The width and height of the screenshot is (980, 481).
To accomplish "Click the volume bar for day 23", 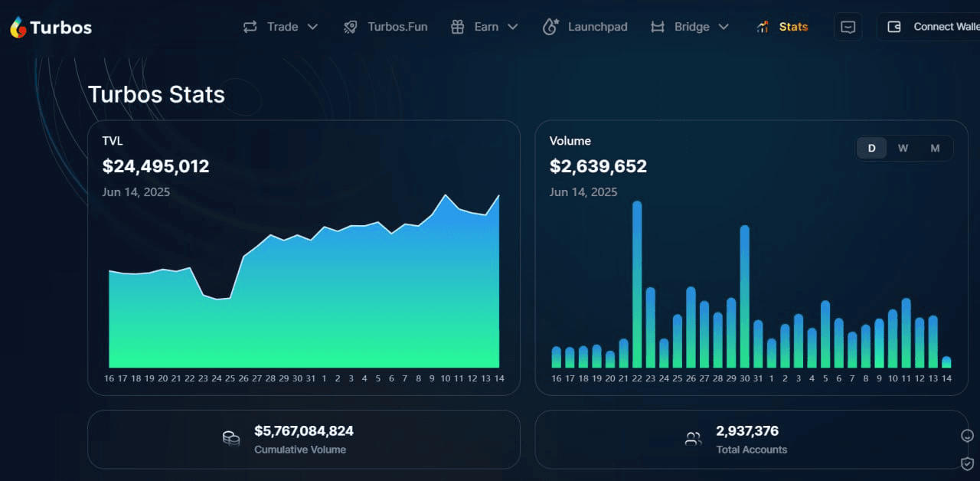I will pos(650,328).
